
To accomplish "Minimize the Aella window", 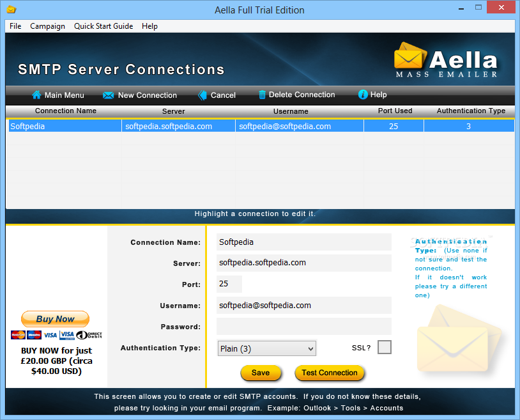I will click(x=461, y=8).
